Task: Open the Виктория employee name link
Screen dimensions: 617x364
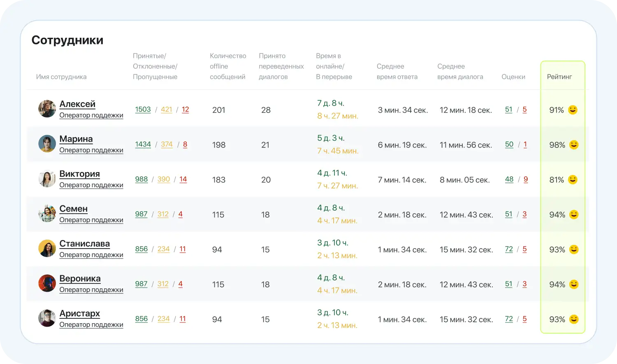Action: 79,174
